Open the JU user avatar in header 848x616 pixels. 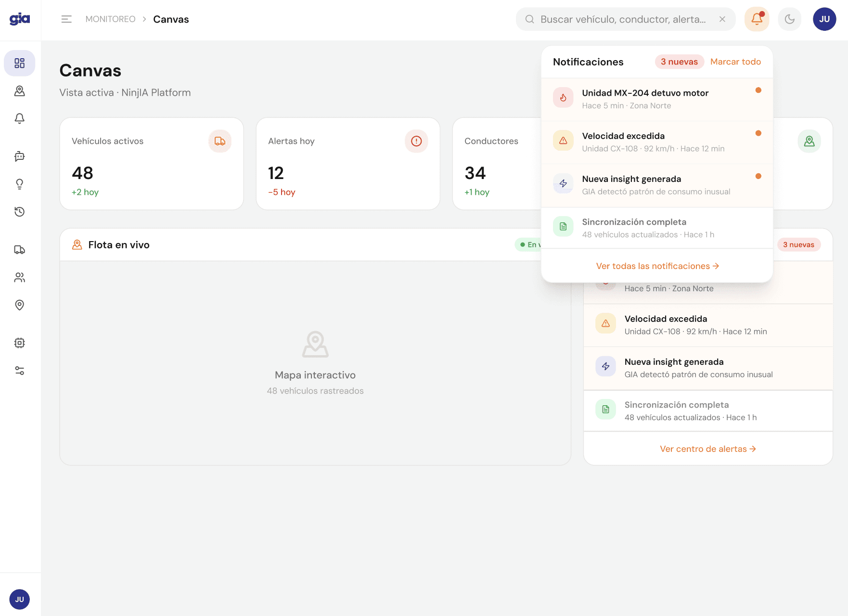tap(824, 19)
